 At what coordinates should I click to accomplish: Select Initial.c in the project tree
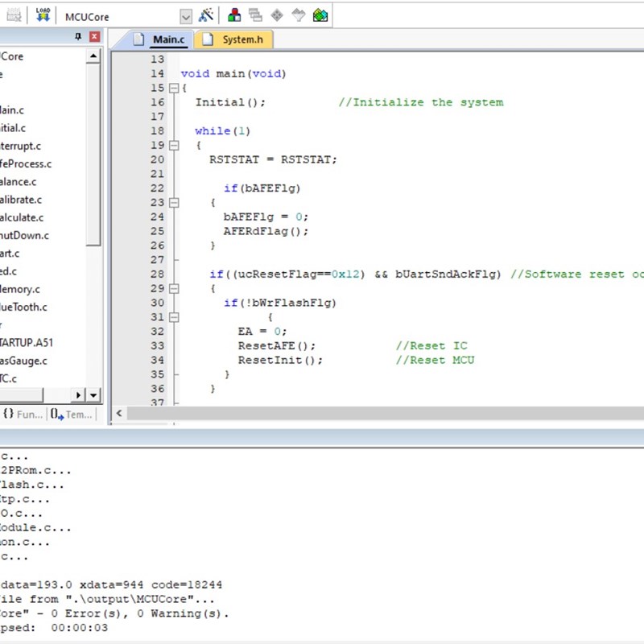click(x=12, y=128)
